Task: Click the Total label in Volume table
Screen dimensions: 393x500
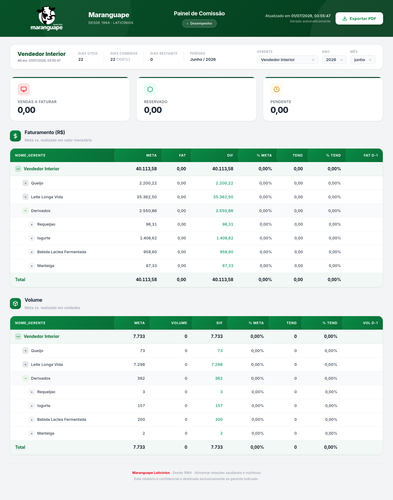Action: coord(20,447)
